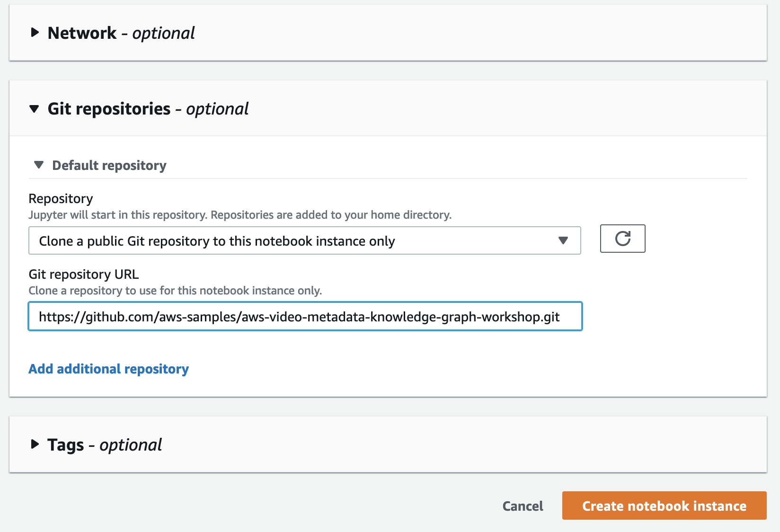
Task: Click the 'Default repository' subheading label
Action: click(109, 166)
